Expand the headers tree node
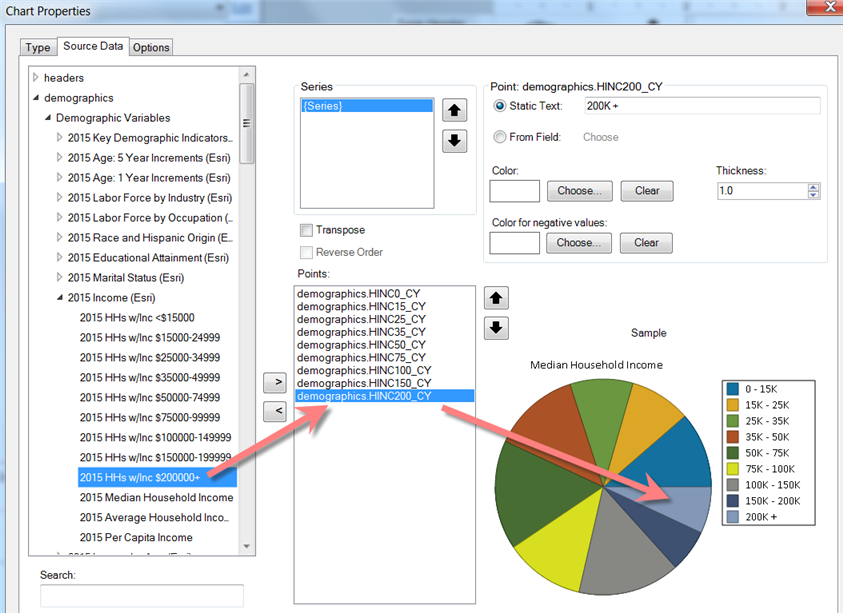 coord(36,78)
